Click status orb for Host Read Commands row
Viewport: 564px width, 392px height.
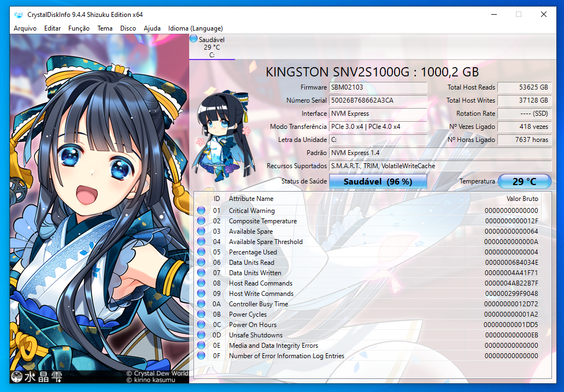coord(201,283)
